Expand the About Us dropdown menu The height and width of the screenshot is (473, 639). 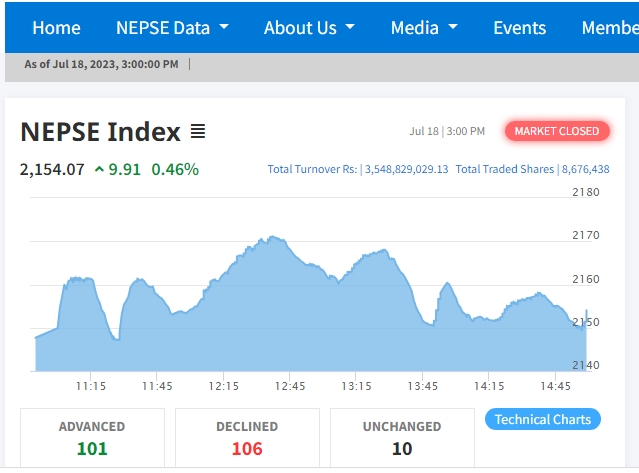click(x=309, y=27)
